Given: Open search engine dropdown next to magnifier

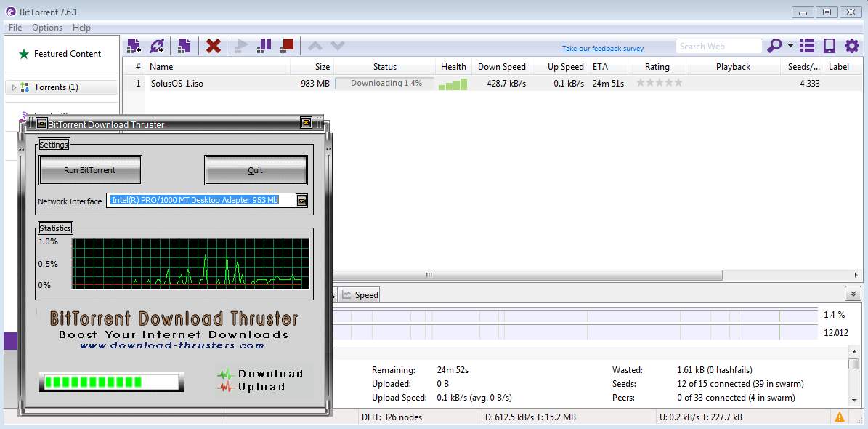Looking at the screenshot, I should coord(790,46).
